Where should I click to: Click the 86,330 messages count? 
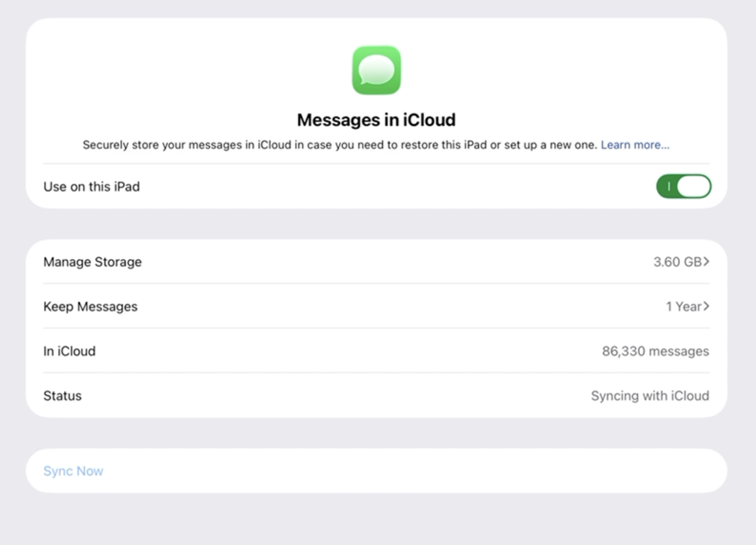point(655,351)
